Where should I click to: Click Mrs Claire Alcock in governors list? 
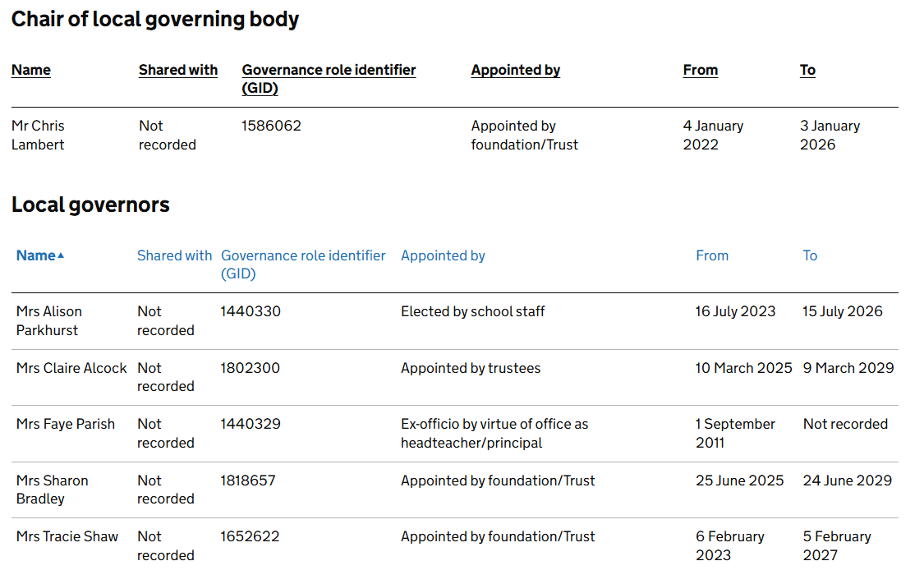coord(71,368)
